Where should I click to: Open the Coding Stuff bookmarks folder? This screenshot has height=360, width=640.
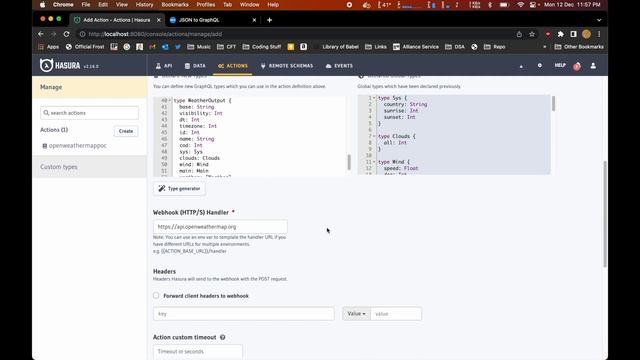[x=262, y=47]
